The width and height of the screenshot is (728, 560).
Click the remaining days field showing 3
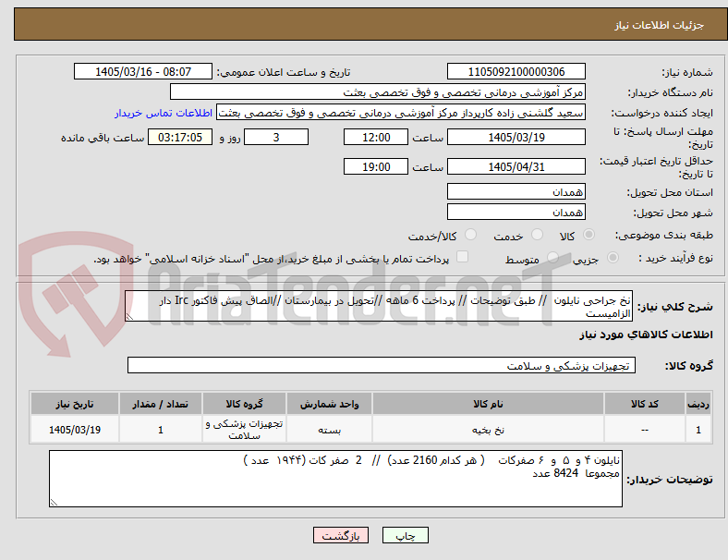click(276, 137)
